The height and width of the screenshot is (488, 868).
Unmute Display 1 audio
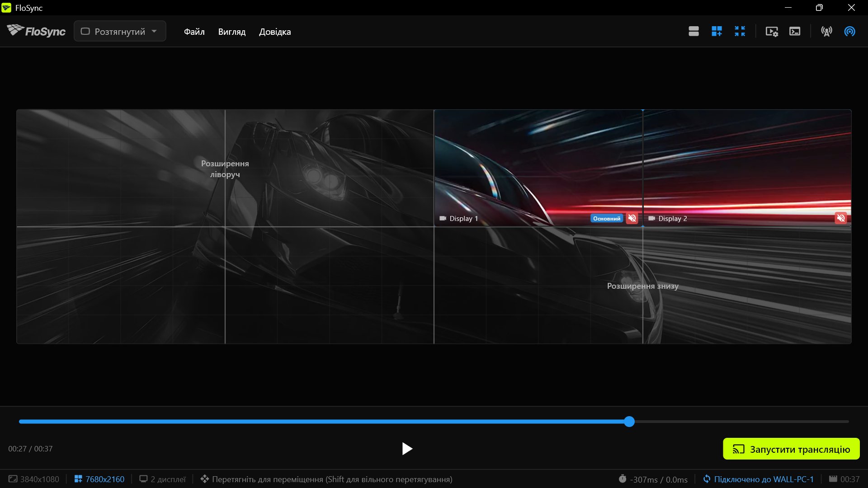pyautogui.click(x=632, y=218)
